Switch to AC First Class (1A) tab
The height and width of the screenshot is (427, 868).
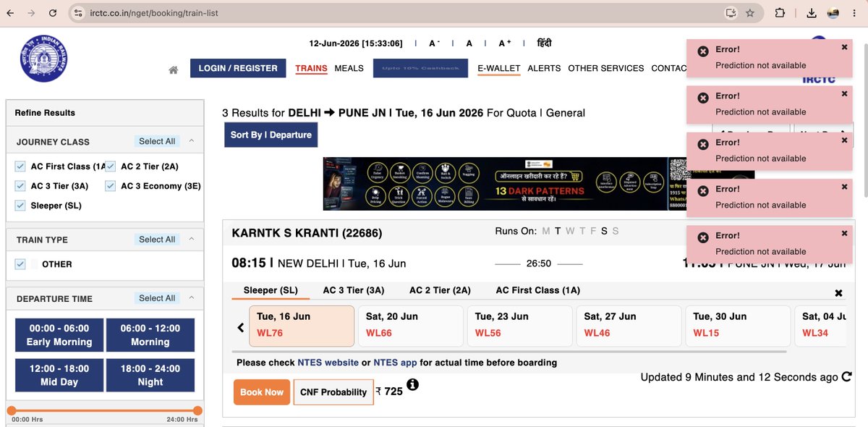[538, 290]
